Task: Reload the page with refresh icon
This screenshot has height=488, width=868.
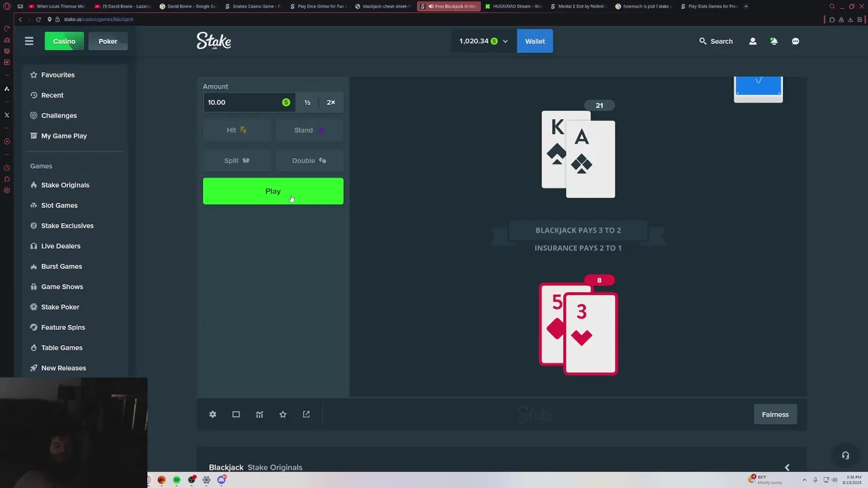Action: tap(38, 19)
